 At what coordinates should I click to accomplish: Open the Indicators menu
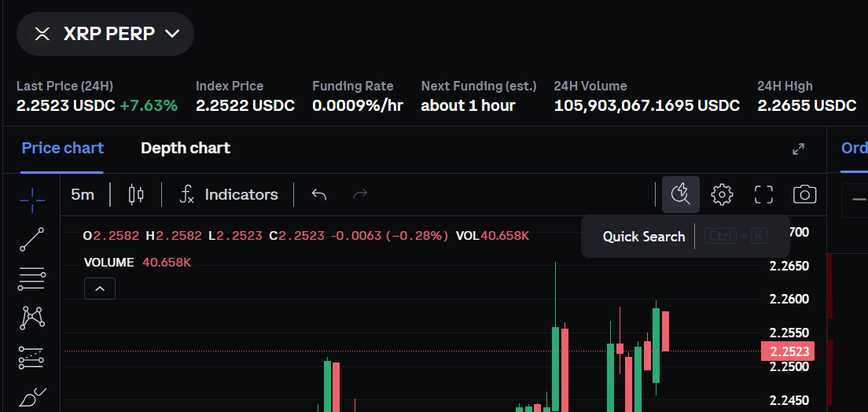[x=228, y=194]
